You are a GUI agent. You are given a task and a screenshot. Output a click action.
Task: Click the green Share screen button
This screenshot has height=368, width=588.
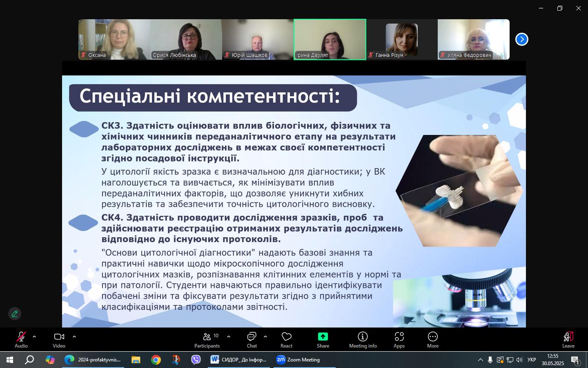(x=323, y=340)
